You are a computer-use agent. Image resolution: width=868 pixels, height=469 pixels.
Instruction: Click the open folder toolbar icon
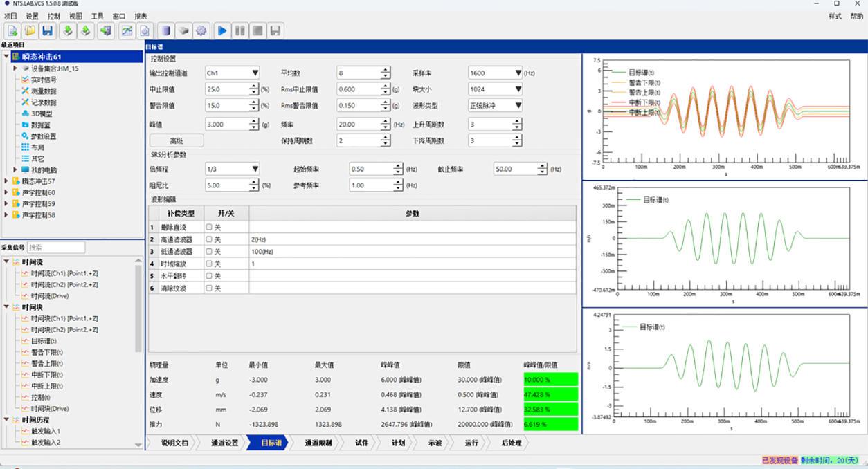tap(30, 30)
